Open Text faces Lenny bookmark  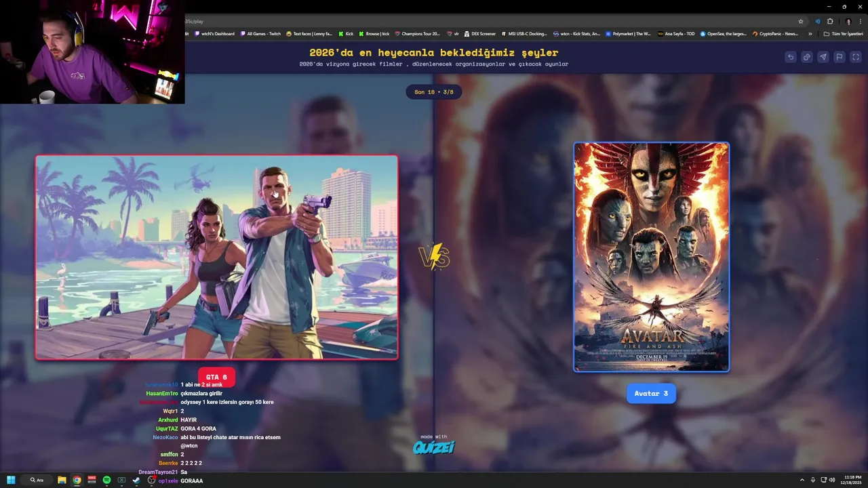pyautogui.click(x=309, y=33)
